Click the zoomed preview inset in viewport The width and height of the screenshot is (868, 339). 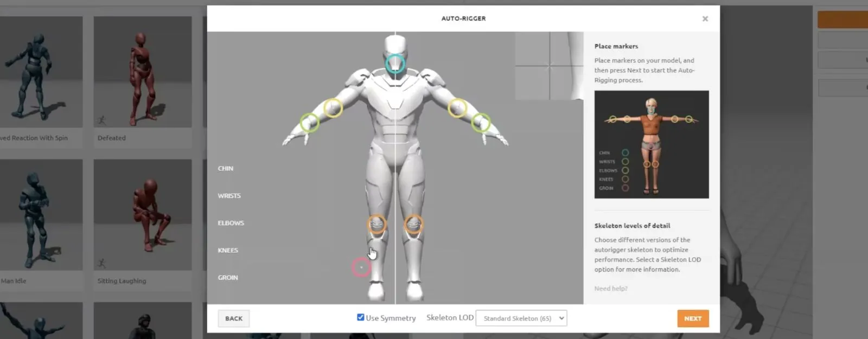pos(549,66)
